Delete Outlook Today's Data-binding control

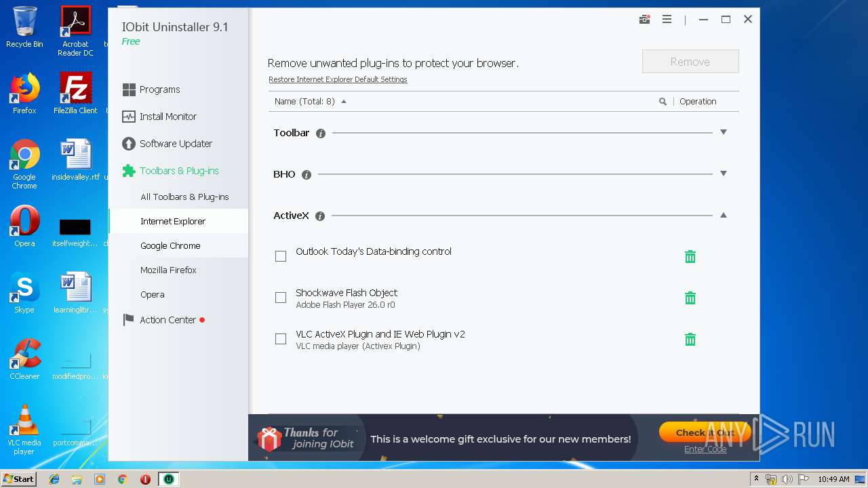[690, 257]
